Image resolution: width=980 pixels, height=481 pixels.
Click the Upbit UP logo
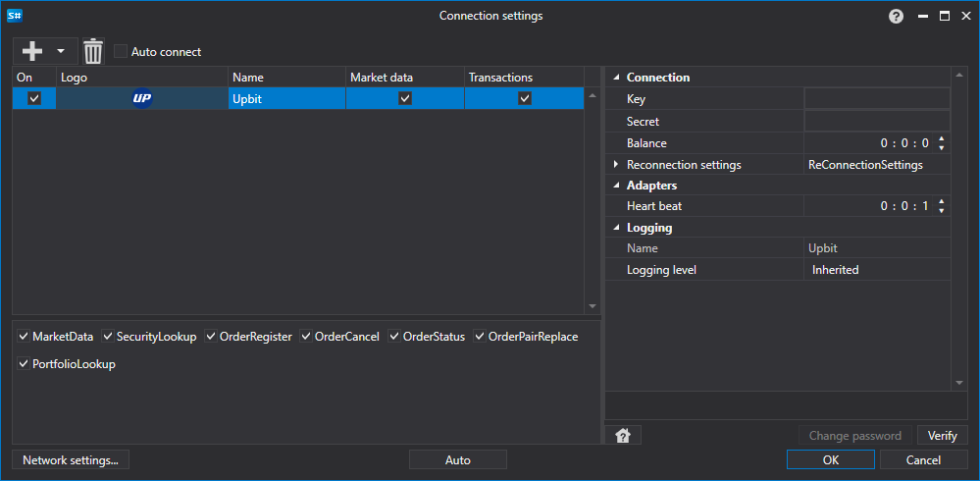[x=142, y=98]
